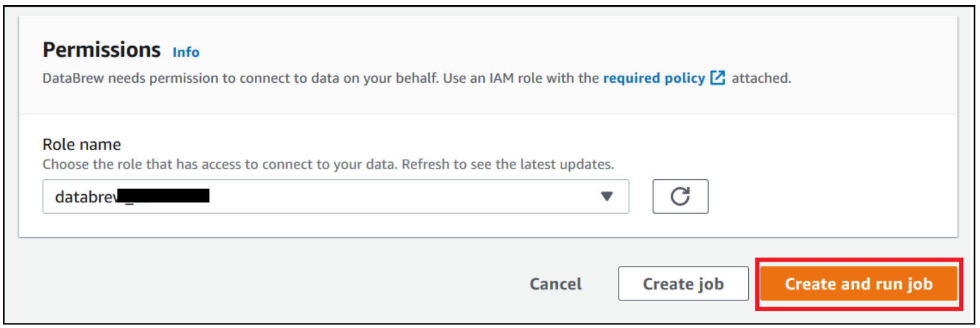Click the refresh roles icon button
980x328 pixels.
[x=680, y=196]
